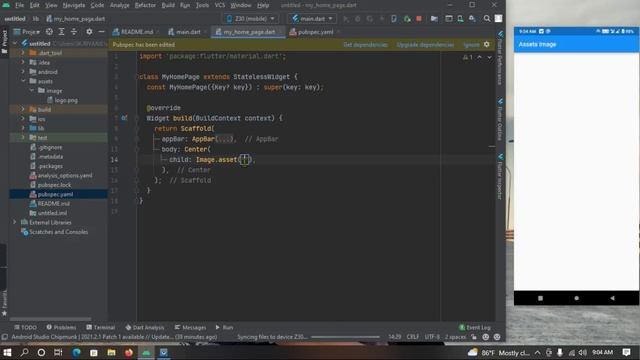Toggle the Flutter Outline side panel
This screenshot has width=640, height=360.
tap(500, 120)
